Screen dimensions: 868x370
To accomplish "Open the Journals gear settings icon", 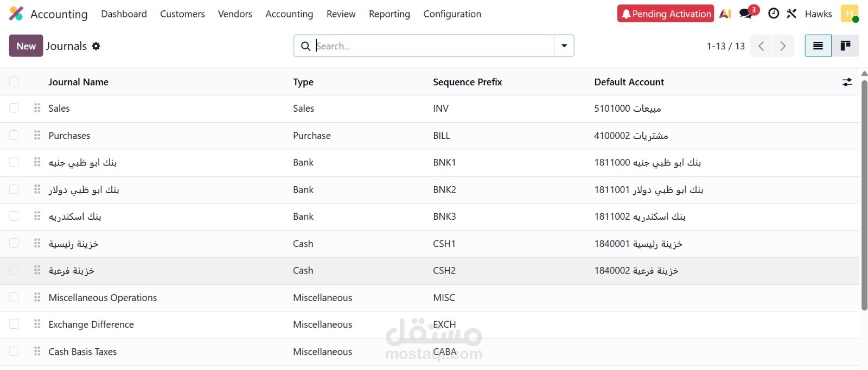I will [96, 46].
